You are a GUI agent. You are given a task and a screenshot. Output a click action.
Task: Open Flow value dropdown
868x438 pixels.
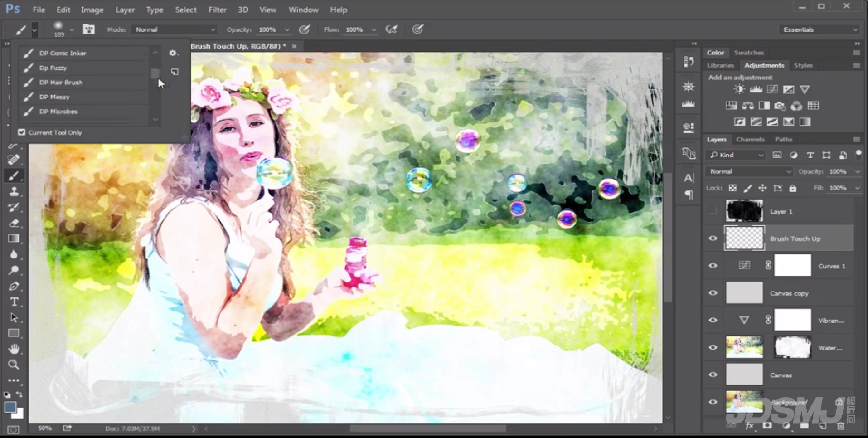374,30
